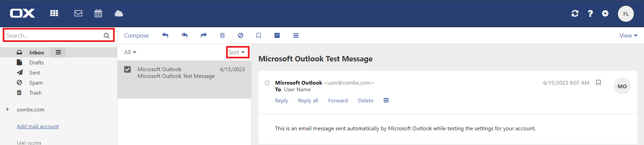Click in the Search input field
Image resolution: width=644 pixels, height=145 pixels.
click(54, 36)
